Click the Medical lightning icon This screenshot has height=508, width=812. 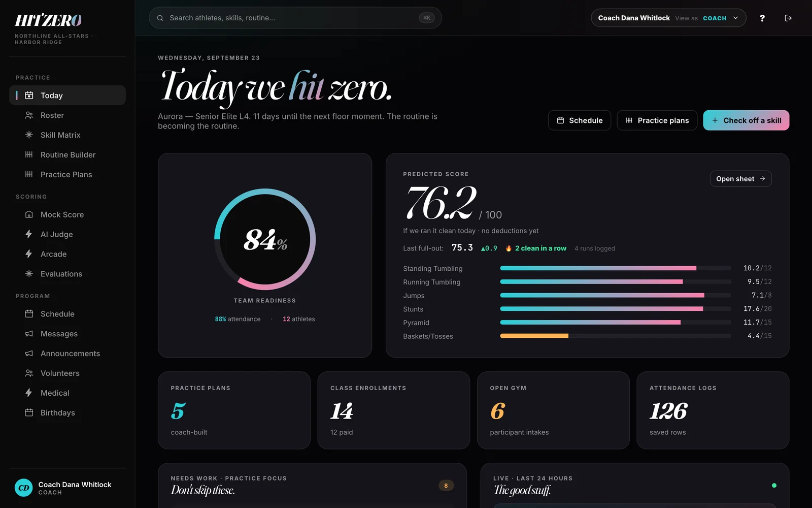coord(29,393)
